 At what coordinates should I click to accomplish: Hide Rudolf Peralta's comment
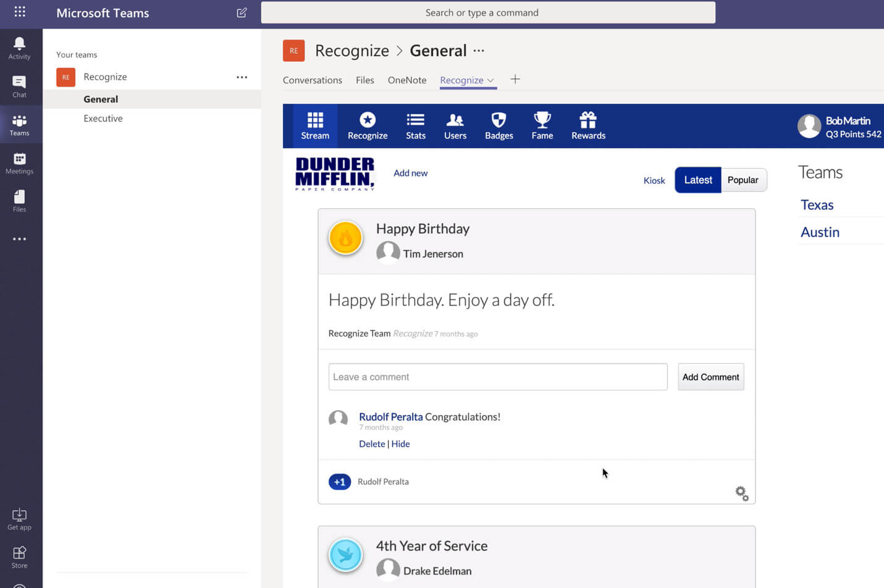(x=400, y=443)
